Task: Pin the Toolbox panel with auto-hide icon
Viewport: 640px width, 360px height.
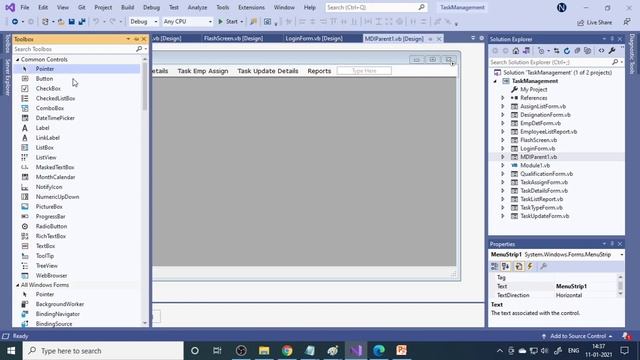Action: pyautogui.click(x=136, y=39)
